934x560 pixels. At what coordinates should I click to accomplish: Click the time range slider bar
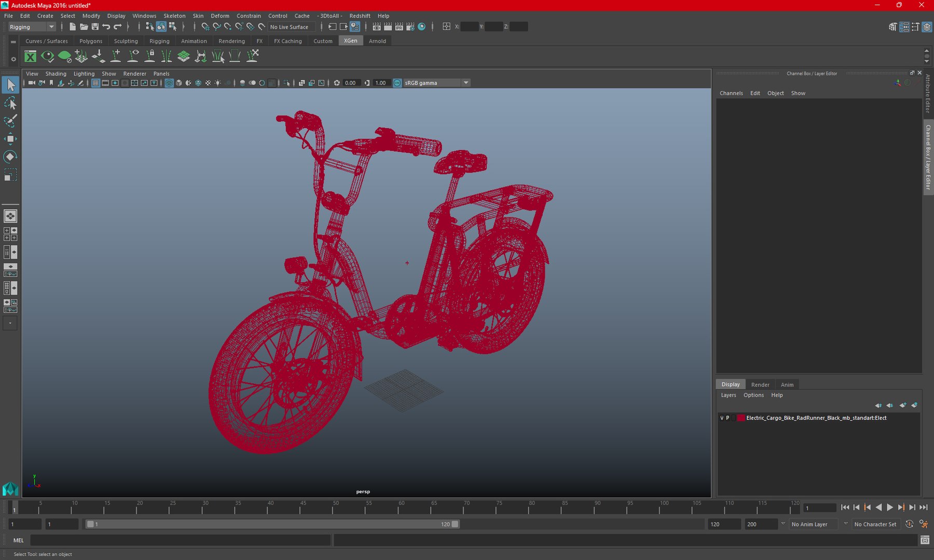[x=272, y=524]
